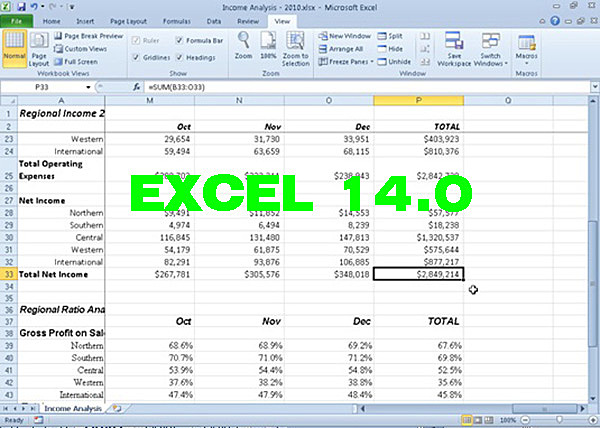Screen dimensions: 600x428
Task: Open Custom Views dialog
Action: click(80, 49)
